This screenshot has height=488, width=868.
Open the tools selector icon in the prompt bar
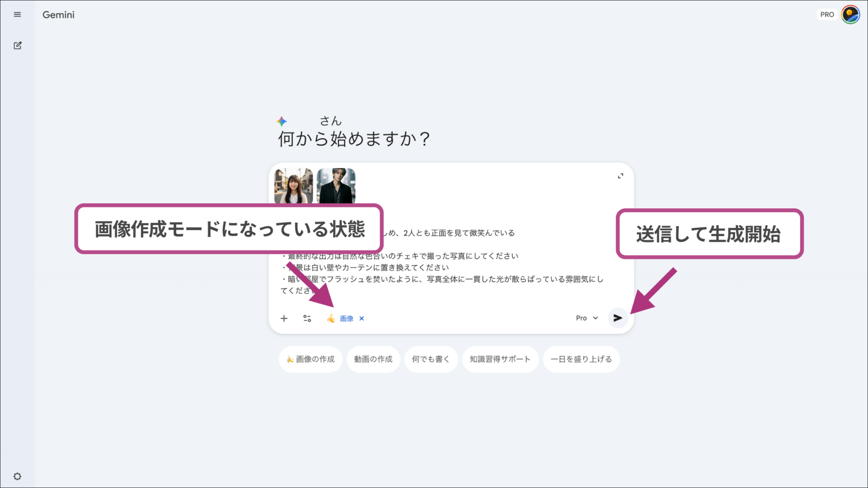pyautogui.click(x=307, y=318)
